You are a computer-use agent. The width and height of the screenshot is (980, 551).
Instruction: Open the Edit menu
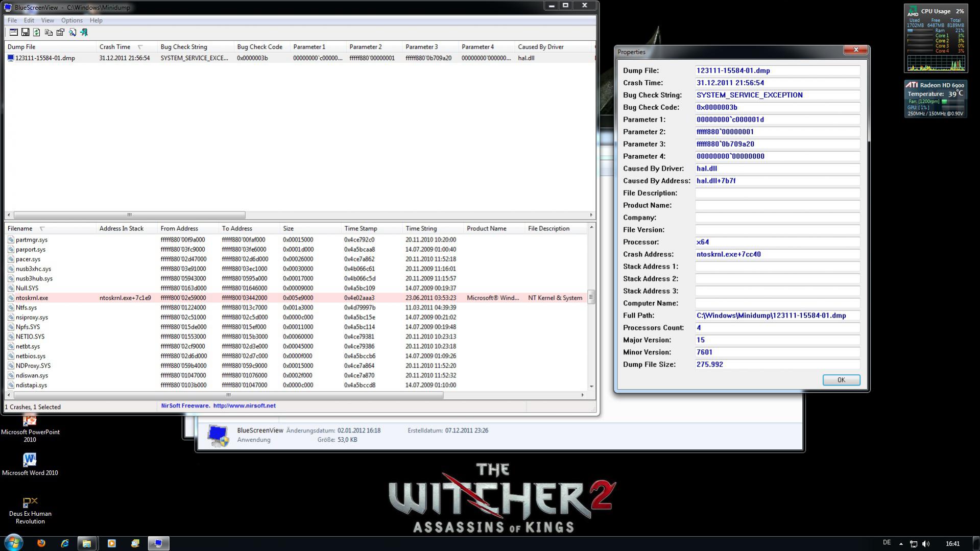point(29,20)
